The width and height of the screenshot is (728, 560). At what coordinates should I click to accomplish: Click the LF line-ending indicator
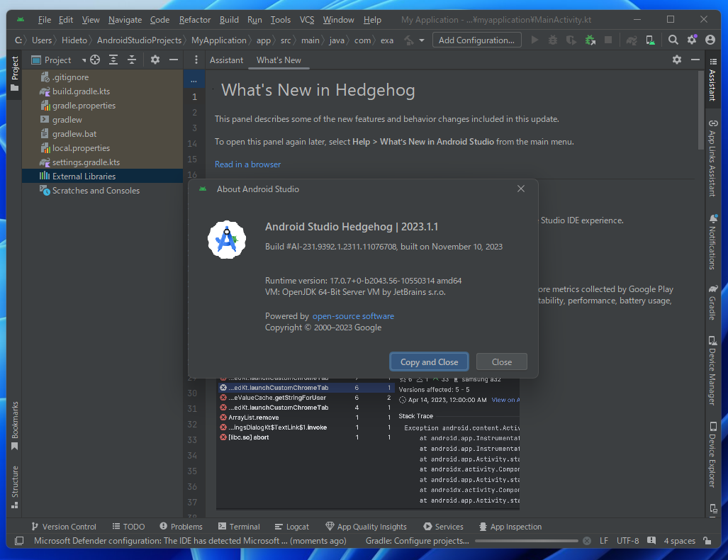click(x=603, y=540)
